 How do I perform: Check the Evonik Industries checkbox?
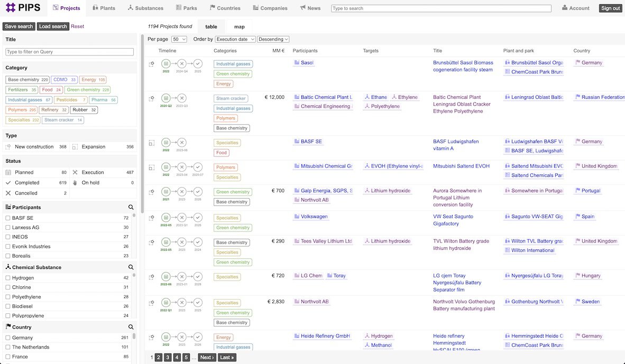click(x=8, y=246)
